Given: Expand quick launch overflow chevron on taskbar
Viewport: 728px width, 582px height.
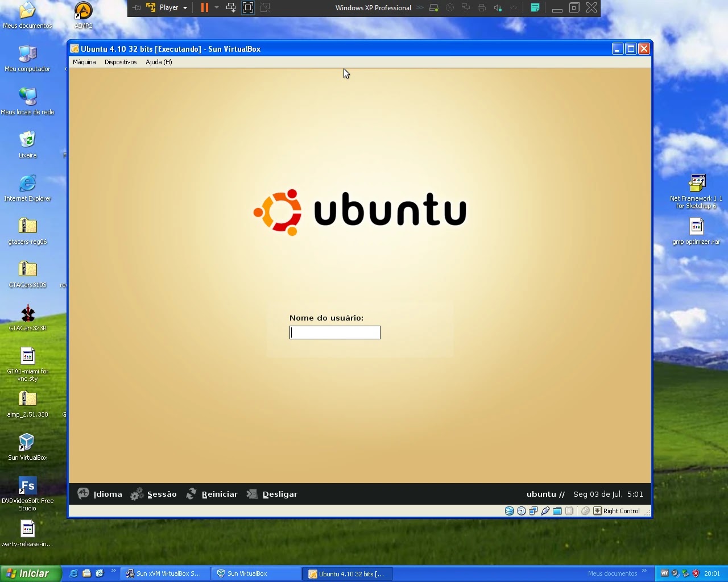Looking at the screenshot, I should coord(113,571).
